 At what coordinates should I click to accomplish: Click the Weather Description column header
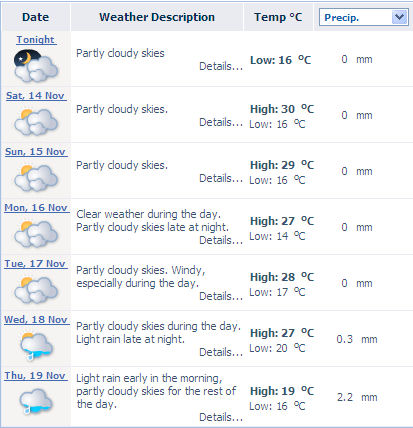157,17
